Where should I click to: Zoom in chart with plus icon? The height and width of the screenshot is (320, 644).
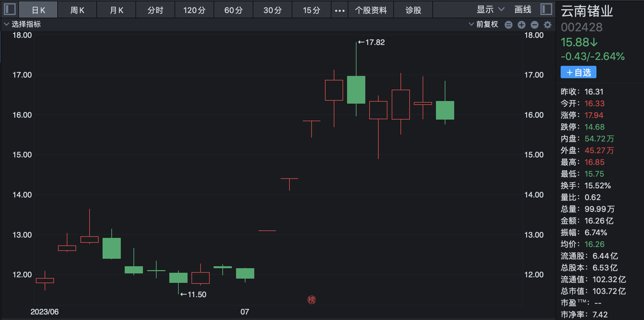click(x=522, y=25)
